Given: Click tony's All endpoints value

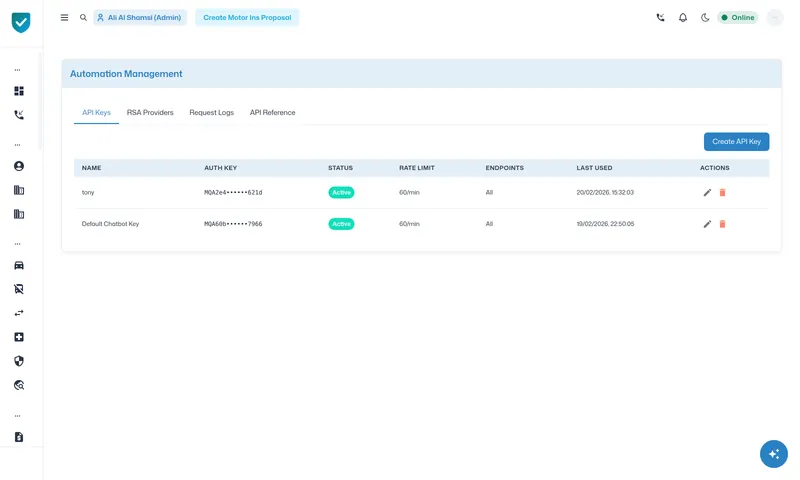Looking at the screenshot, I should click(489, 192).
